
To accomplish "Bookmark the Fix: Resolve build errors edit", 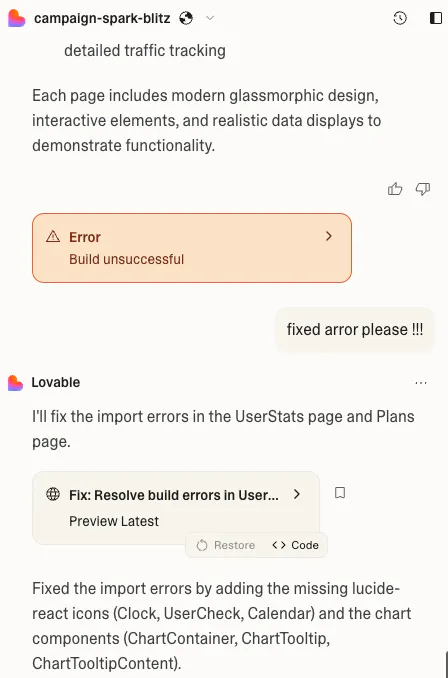I will [340, 493].
